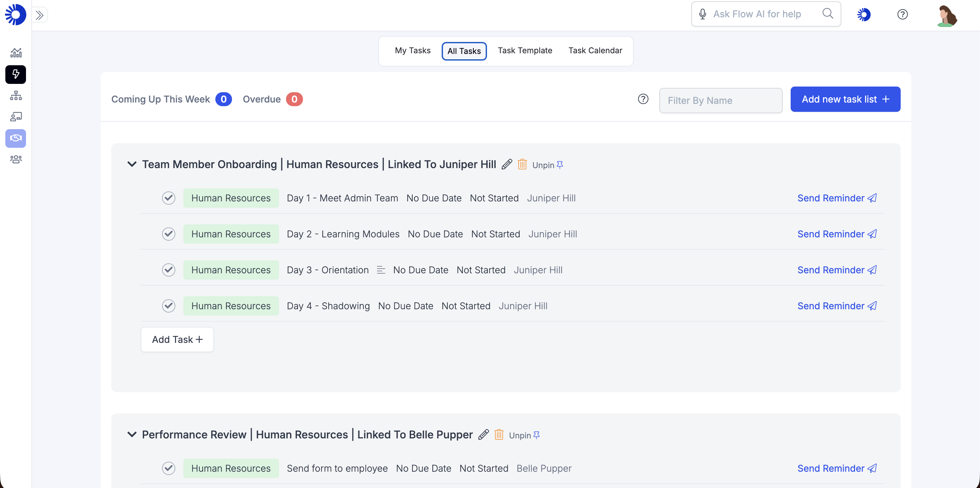The height and width of the screenshot is (488, 980).
Task: Complete the Send form to employee task
Action: tap(169, 468)
